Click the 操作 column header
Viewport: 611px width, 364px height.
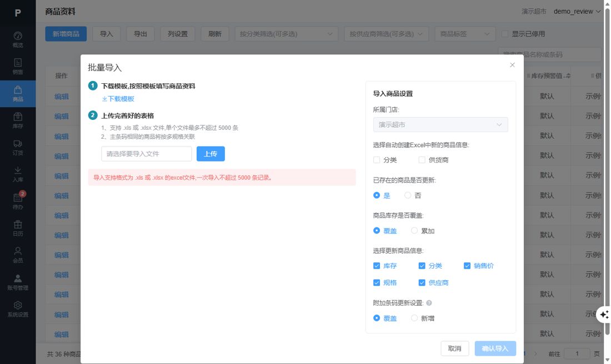[x=61, y=75]
